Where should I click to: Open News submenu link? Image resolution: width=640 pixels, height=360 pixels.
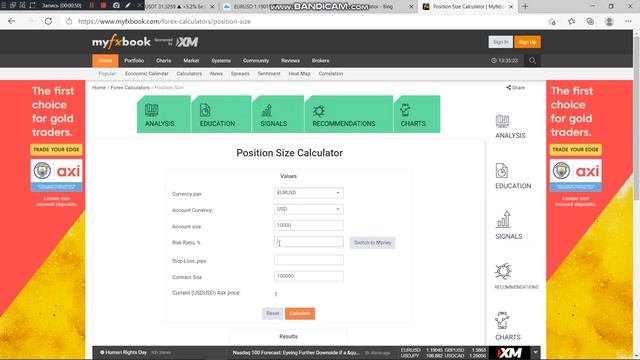coord(216,74)
